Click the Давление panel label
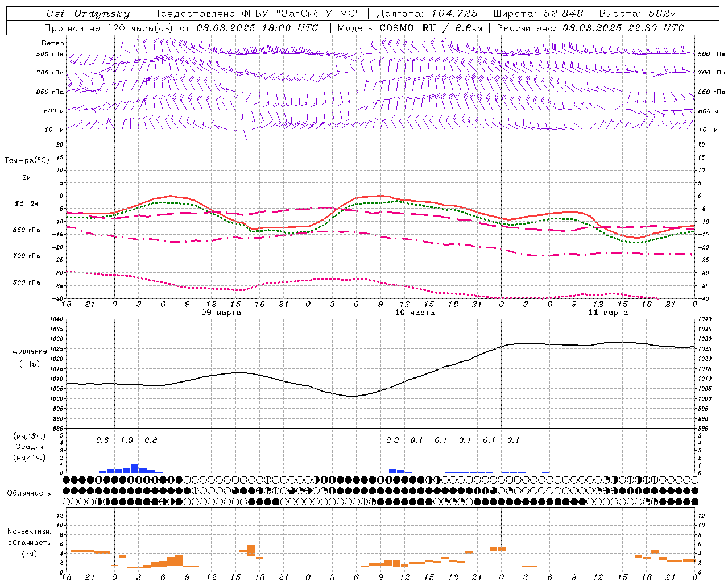The height and width of the screenshot is (582, 728). coord(30,351)
